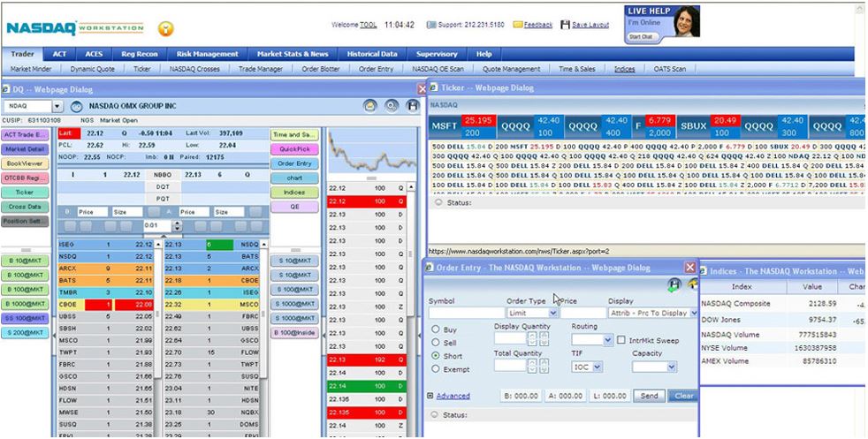Click the save icon in Order Entry dialog
Viewport: 868px width, 439px height.
(x=674, y=285)
